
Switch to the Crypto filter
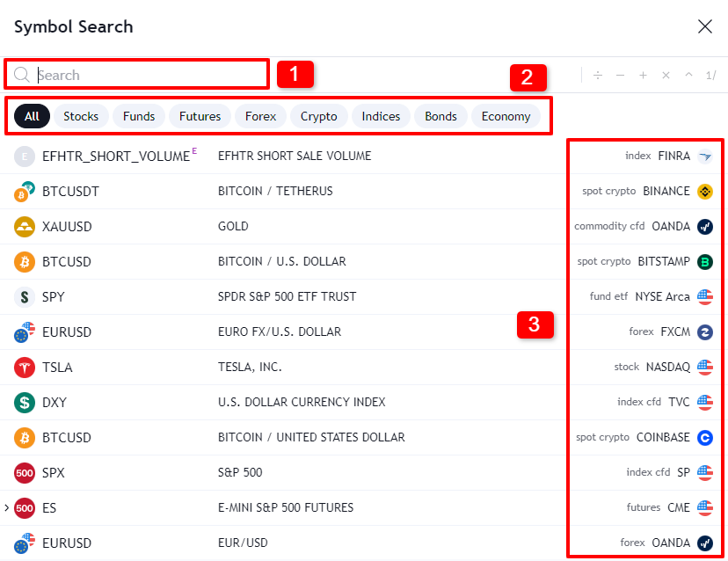318,116
